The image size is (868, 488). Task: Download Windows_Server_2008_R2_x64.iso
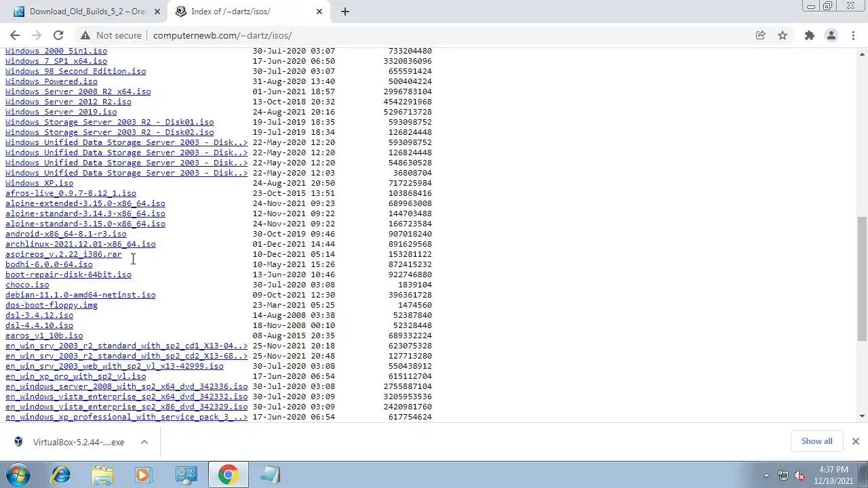78,91
